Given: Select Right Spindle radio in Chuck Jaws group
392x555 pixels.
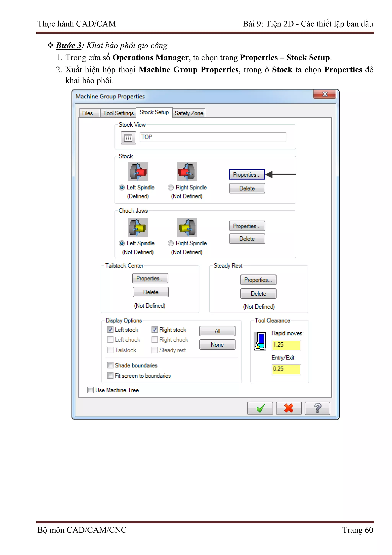Looking at the screenshot, I should click(x=171, y=243).
